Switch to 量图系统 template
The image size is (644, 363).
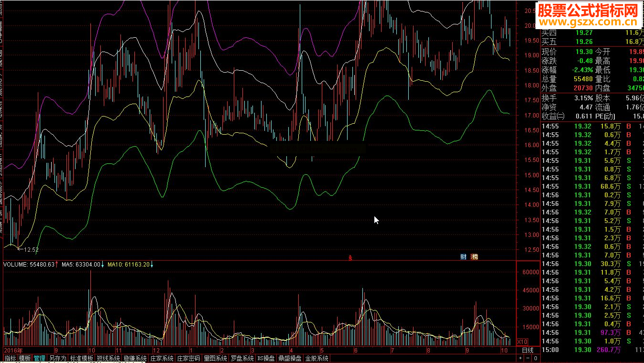click(x=215, y=358)
